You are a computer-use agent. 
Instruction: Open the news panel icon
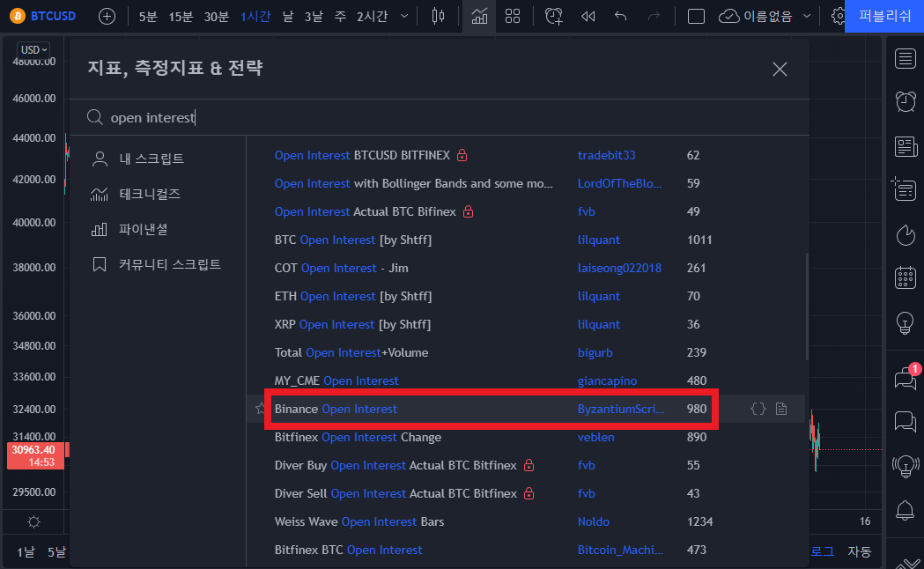pyautogui.click(x=906, y=147)
